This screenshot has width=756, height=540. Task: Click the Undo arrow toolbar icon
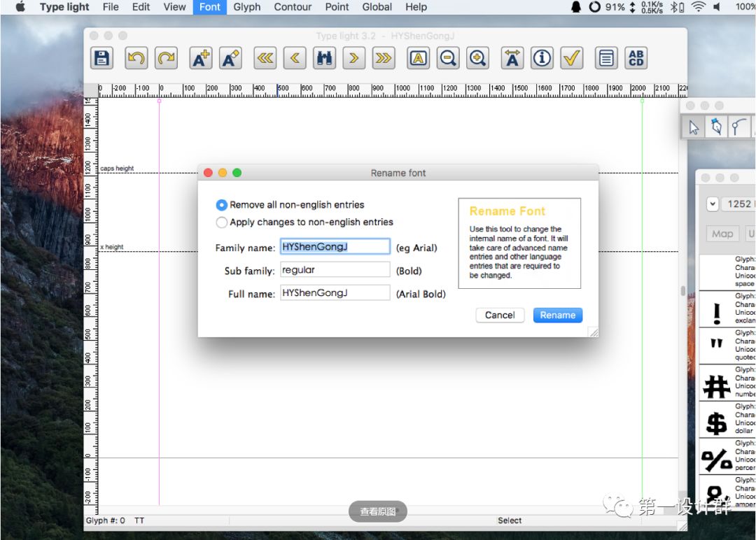point(136,58)
